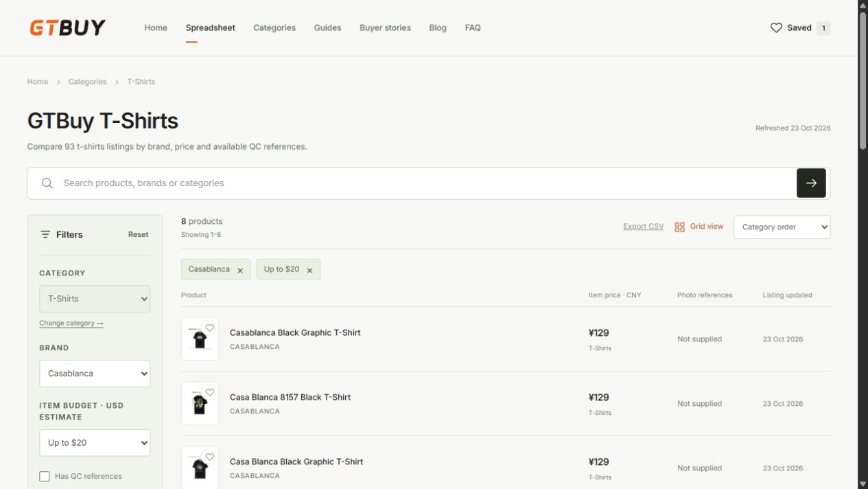The height and width of the screenshot is (489, 868).
Task: Click the 'Refreshed 23 Oct 2026' text
Action: click(x=793, y=128)
